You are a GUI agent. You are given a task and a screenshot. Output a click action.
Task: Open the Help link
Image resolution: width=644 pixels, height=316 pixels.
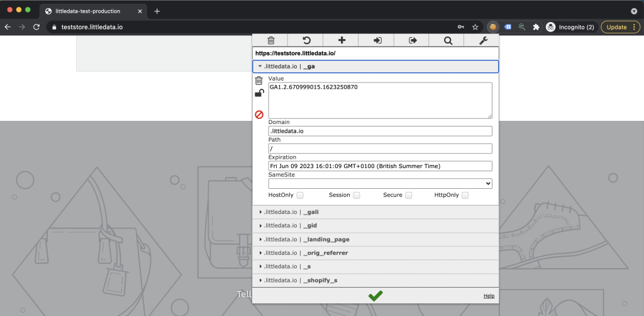pos(489,296)
